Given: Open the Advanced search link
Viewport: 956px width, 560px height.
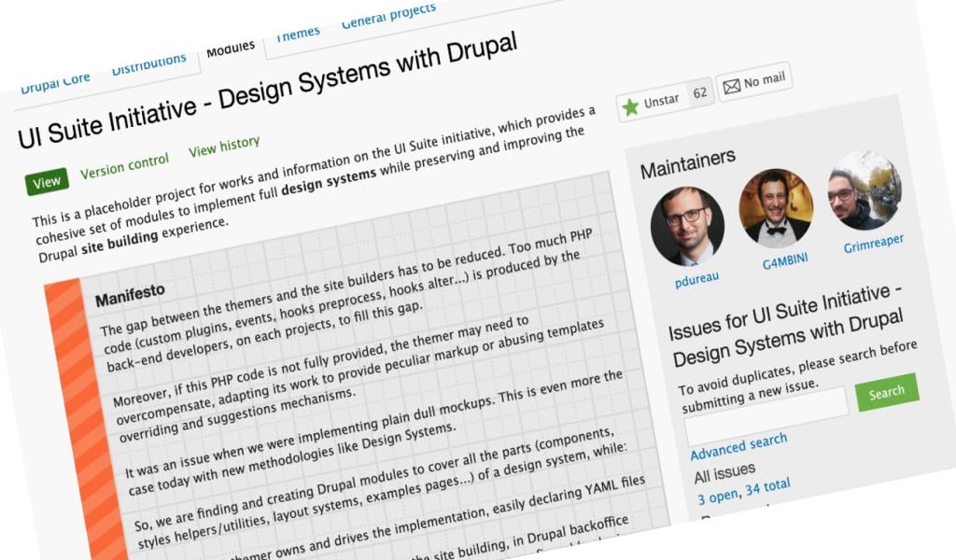Looking at the screenshot, I should 738,447.
